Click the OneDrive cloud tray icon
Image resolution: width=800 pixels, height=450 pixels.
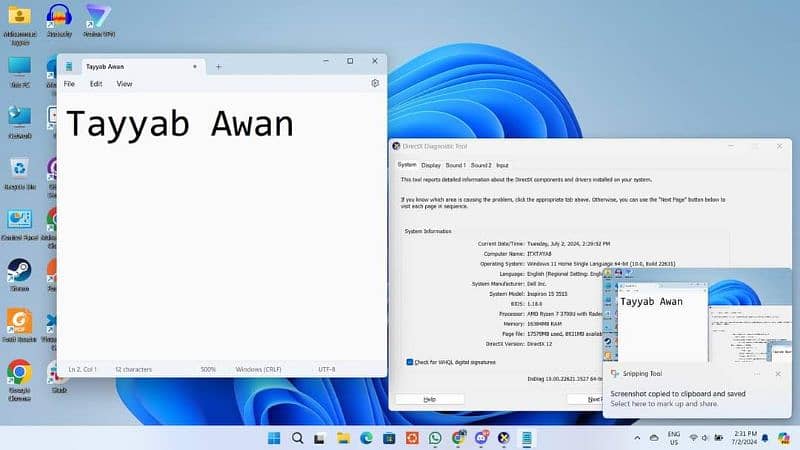pyautogui.click(x=654, y=438)
